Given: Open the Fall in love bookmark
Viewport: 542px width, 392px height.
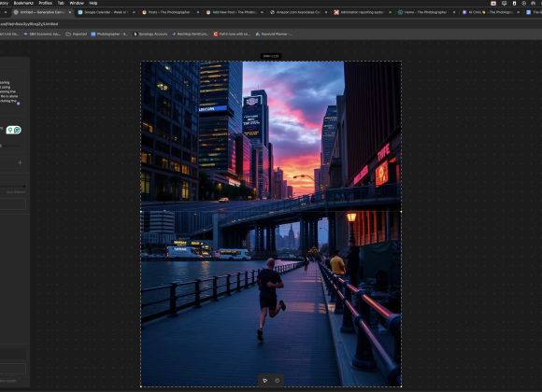Looking at the screenshot, I should (x=232, y=34).
